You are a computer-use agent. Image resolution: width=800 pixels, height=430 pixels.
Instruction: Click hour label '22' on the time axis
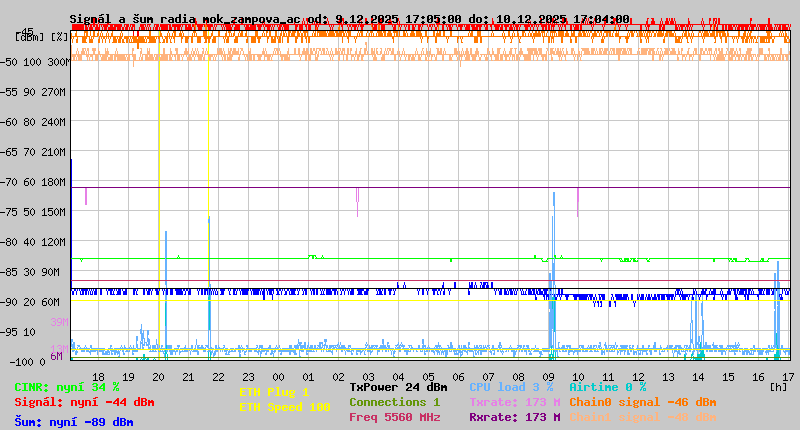(218, 377)
